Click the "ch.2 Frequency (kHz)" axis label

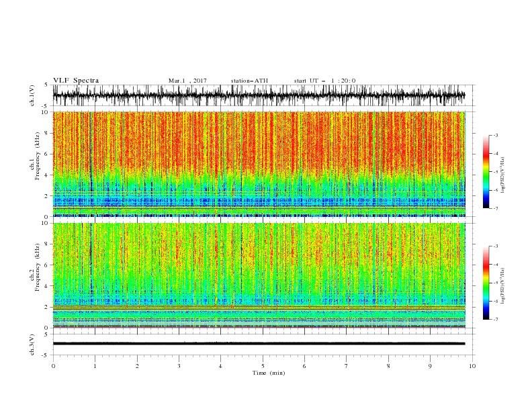(35, 267)
